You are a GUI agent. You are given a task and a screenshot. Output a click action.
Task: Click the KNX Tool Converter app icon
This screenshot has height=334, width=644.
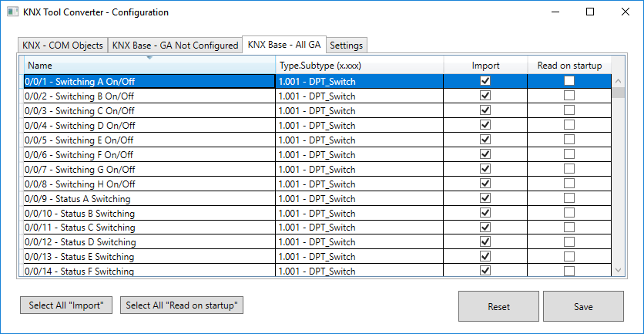pos(10,12)
